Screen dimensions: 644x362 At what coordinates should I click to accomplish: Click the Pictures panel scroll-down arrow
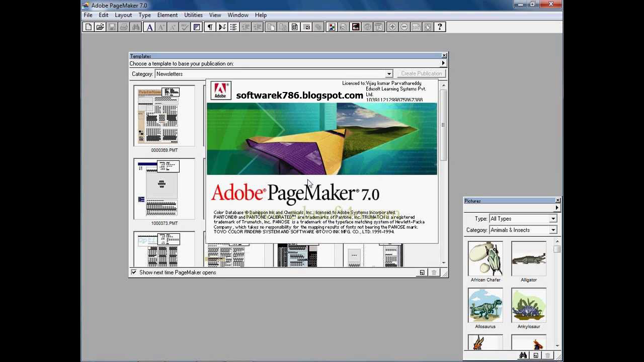[557, 345]
